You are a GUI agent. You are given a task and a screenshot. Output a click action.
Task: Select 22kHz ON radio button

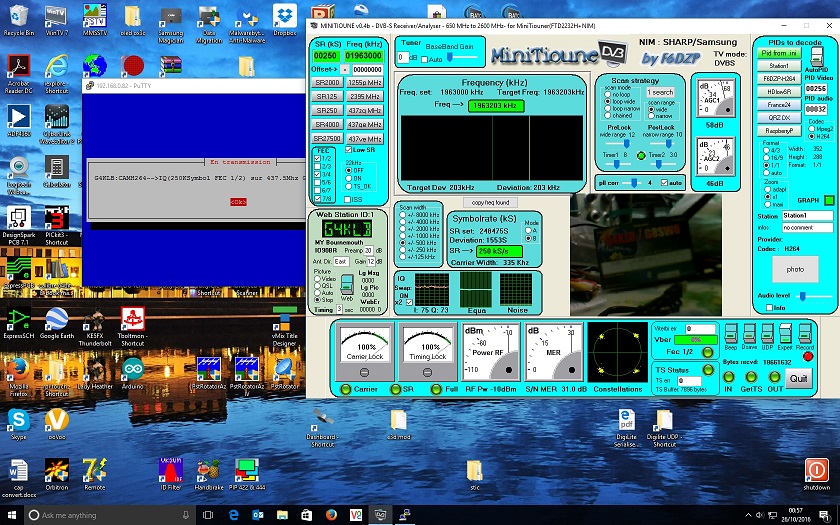coord(349,178)
